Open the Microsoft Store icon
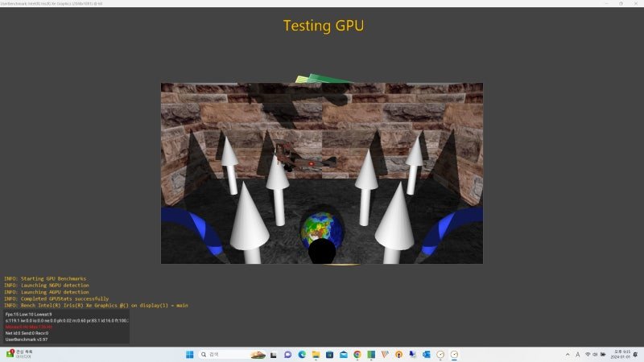Screen dimensions: 644x362 click(x=329, y=355)
